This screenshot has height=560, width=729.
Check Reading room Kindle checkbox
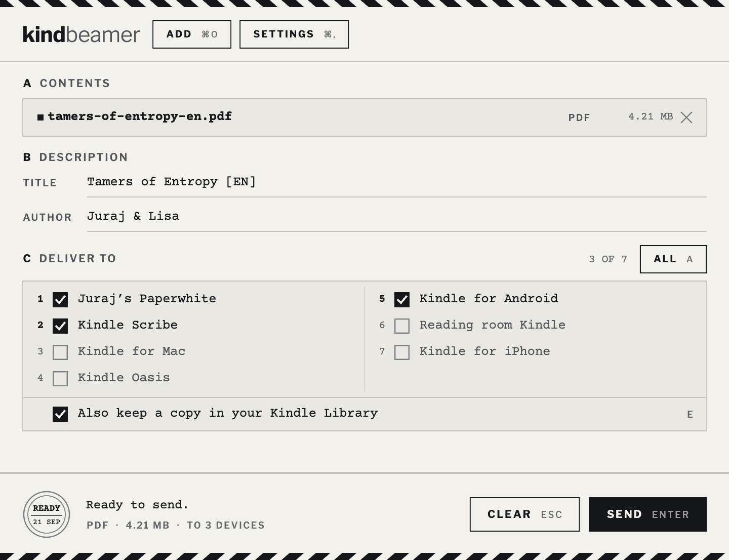[402, 326]
